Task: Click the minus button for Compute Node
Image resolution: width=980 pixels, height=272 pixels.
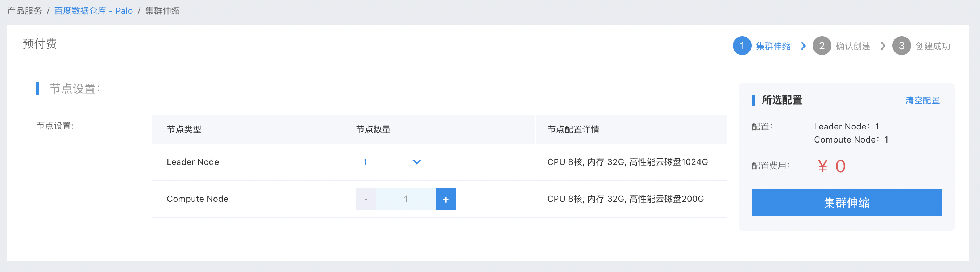Action: coord(366,199)
